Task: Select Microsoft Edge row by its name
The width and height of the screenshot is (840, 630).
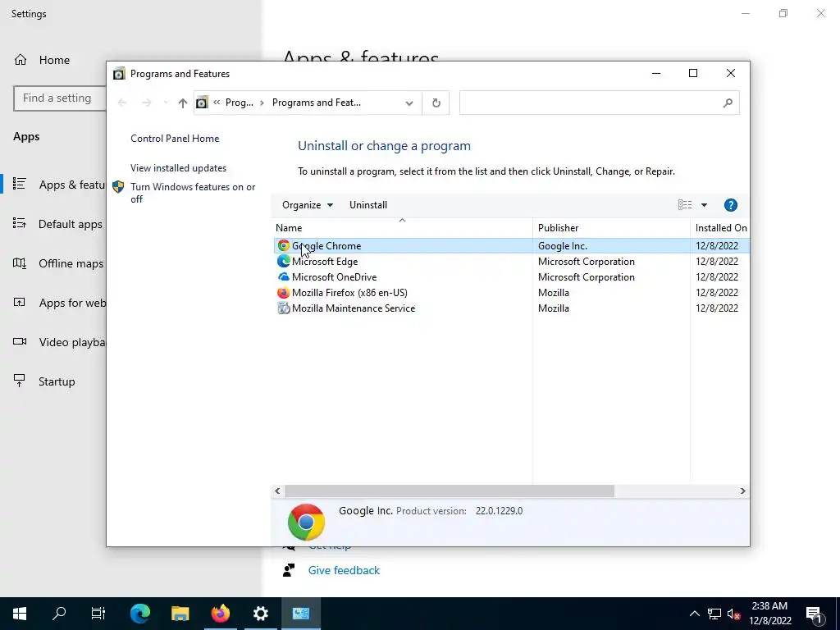Action: pyautogui.click(x=325, y=262)
